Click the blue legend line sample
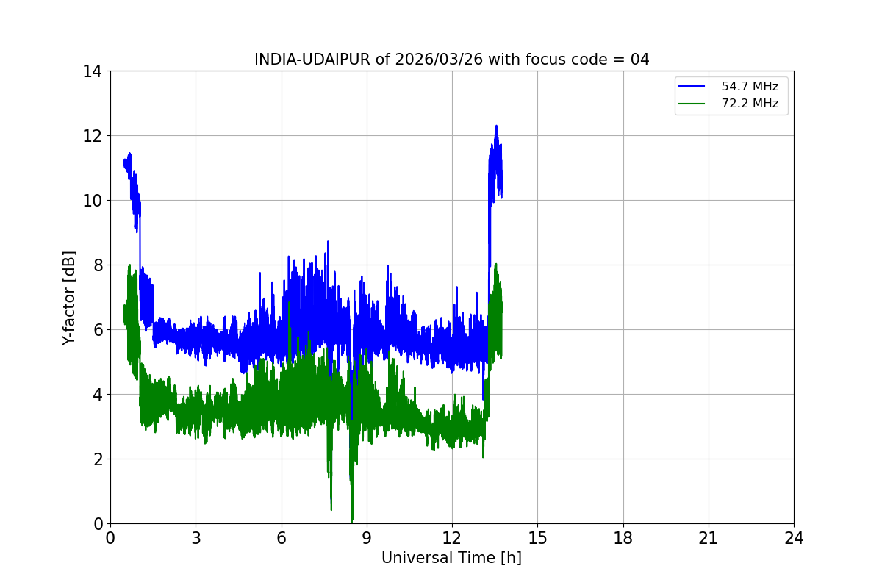 [x=692, y=87]
